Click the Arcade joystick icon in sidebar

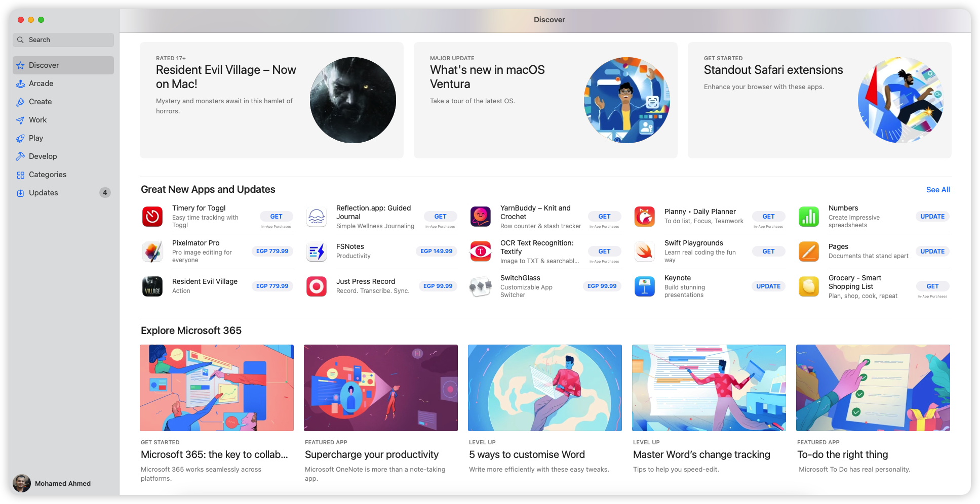tap(20, 83)
